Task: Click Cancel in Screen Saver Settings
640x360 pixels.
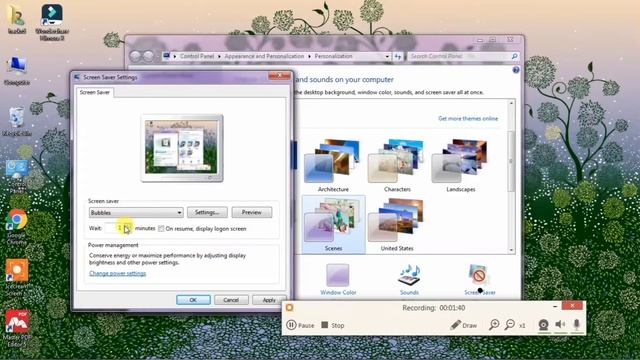Action: click(x=231, y=300)
